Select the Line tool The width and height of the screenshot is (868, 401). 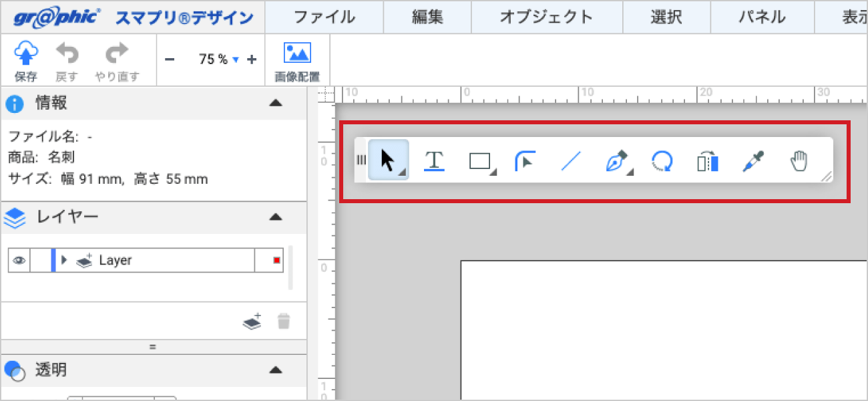pyautogui.click(x=571, y=161)
